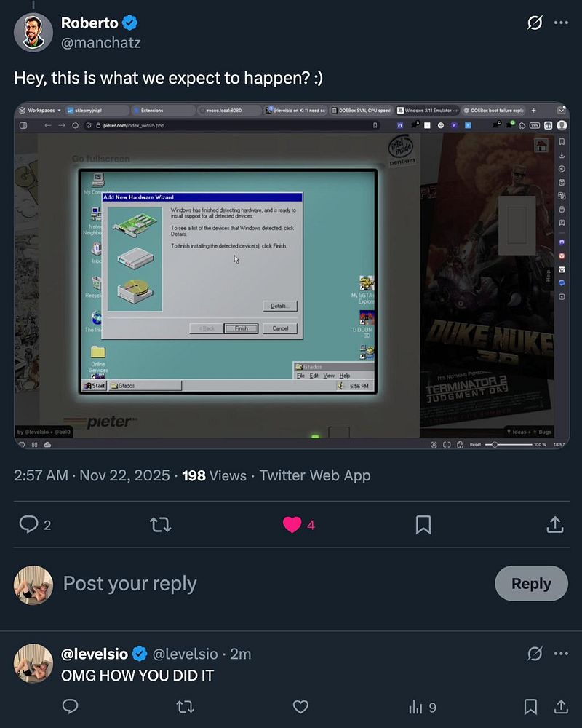Click the Grok icon on Roberto's tweet
Screen dimensions: 582x728
(535, 23)
